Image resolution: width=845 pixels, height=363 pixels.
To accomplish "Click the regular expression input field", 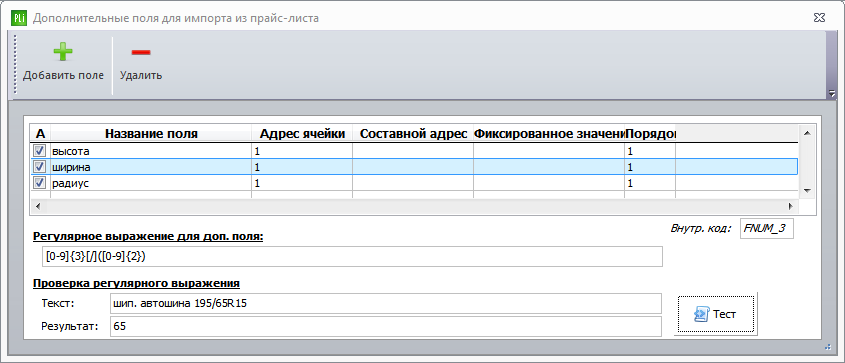I will 352,257.
